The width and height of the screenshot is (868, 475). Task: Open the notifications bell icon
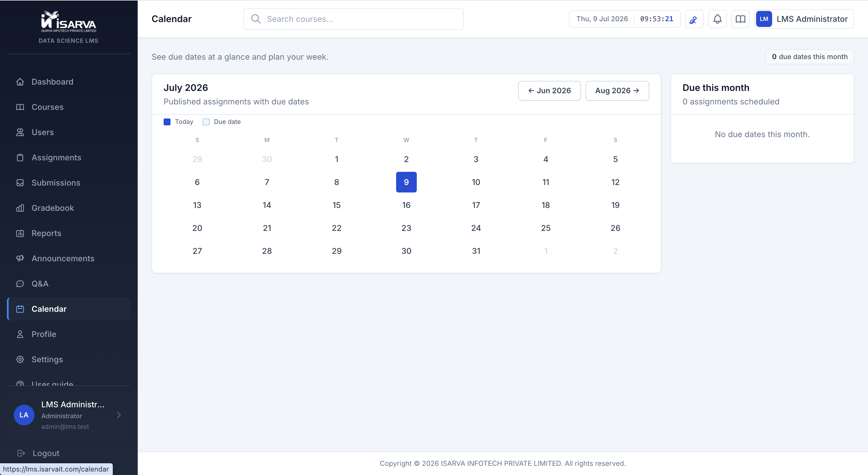point(717,19)
